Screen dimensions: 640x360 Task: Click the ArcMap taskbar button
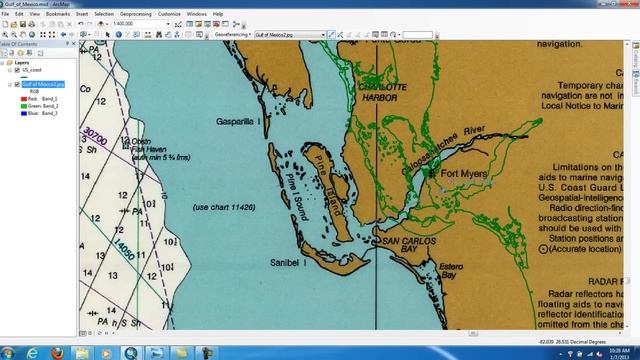pyautogui.click(x=131, y=353)
